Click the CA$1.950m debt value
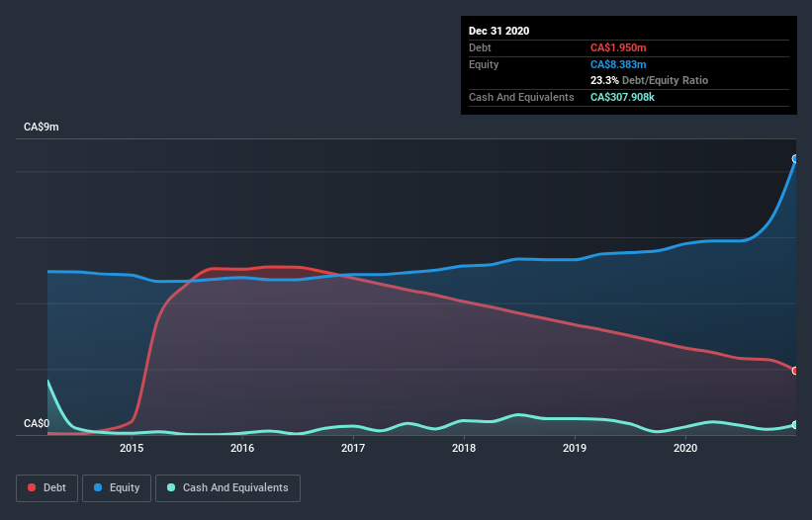Image resolution: width=812 pixels, height=520 pixels. click(x=618, y=48)
